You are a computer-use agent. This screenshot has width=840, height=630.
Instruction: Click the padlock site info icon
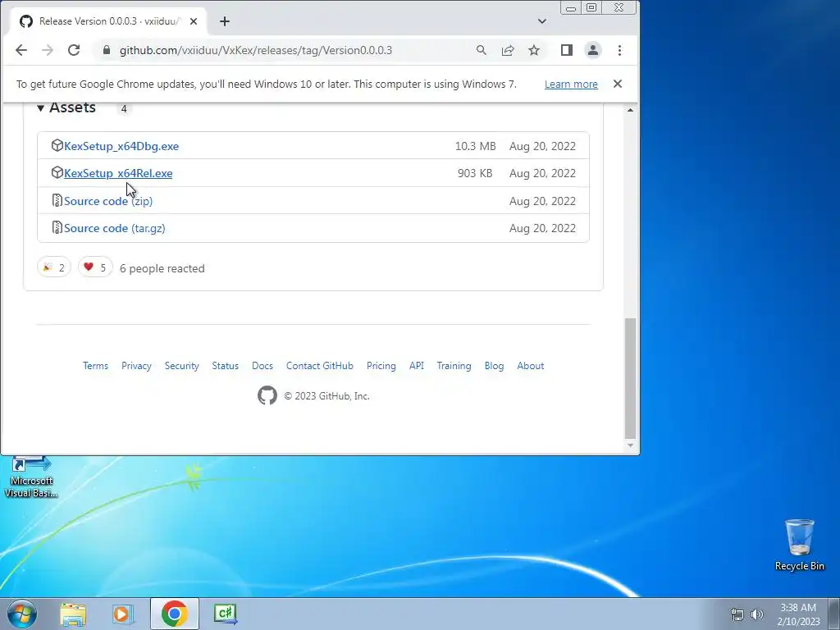(107, 50)
